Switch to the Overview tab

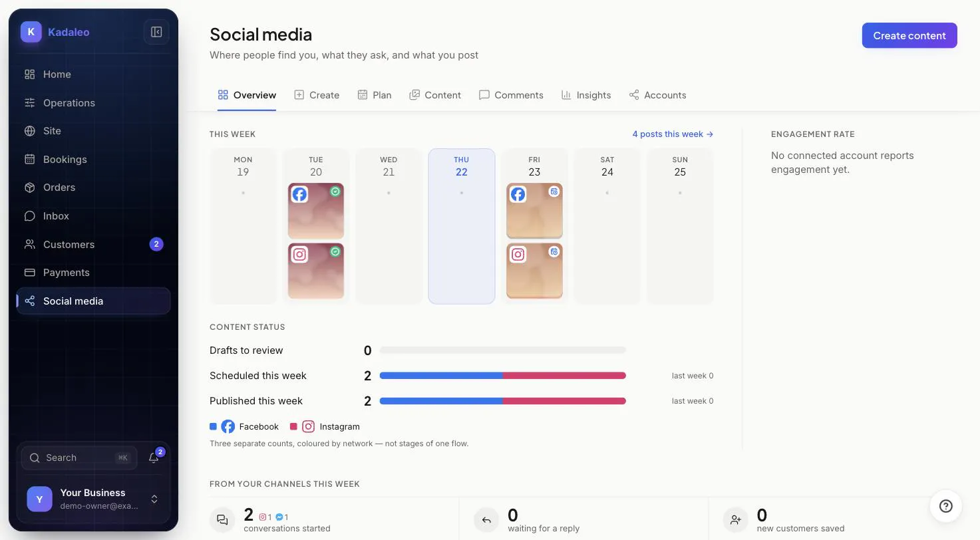click(x=247, y=95)
